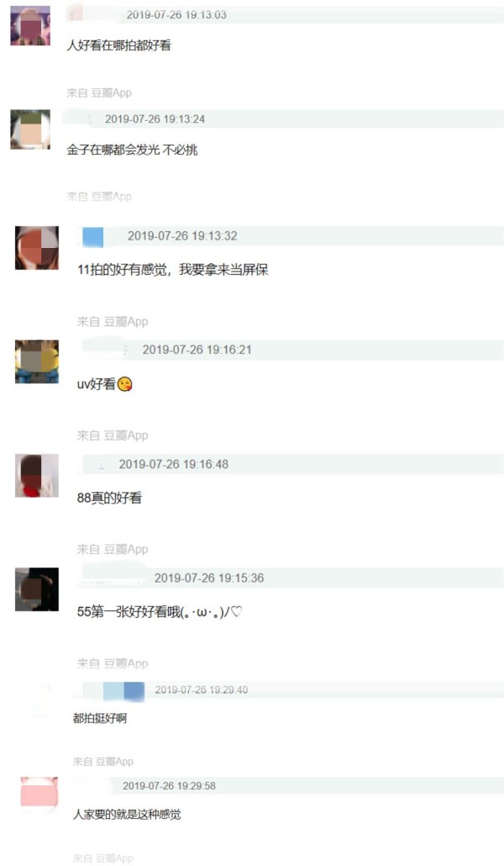Click 来自 豆瓣App under 人好看在哪拍都好看
Image resolution: width=504 pixels, height=866 pixels.
click(x=99, y=92)
